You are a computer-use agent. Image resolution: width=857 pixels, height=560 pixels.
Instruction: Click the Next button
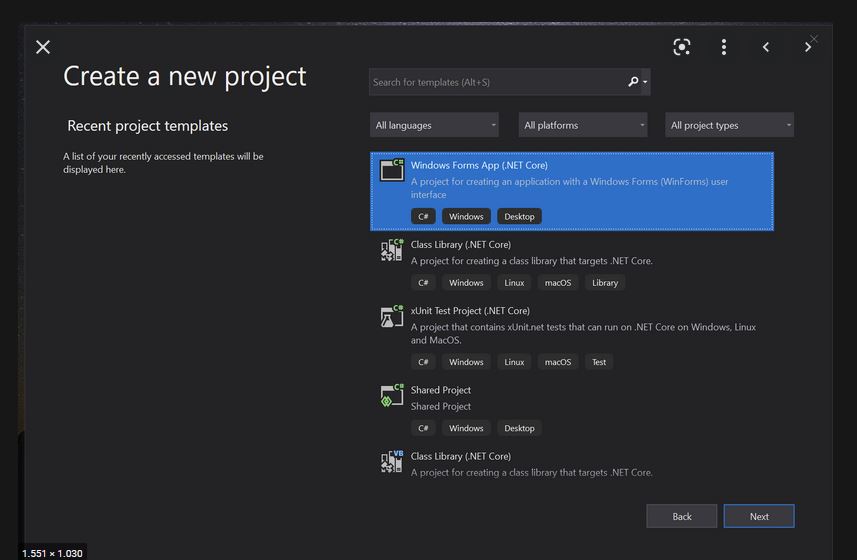click(759, 516)
